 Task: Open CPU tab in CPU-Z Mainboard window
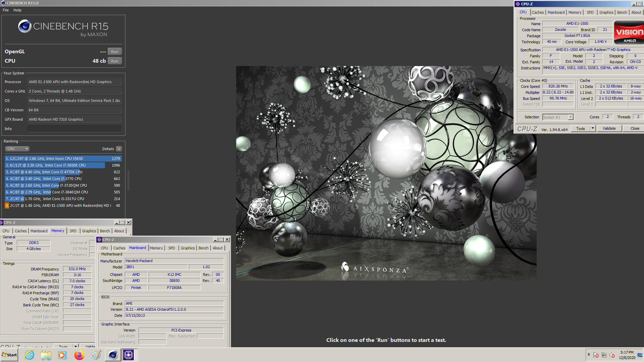coord(105,248)
